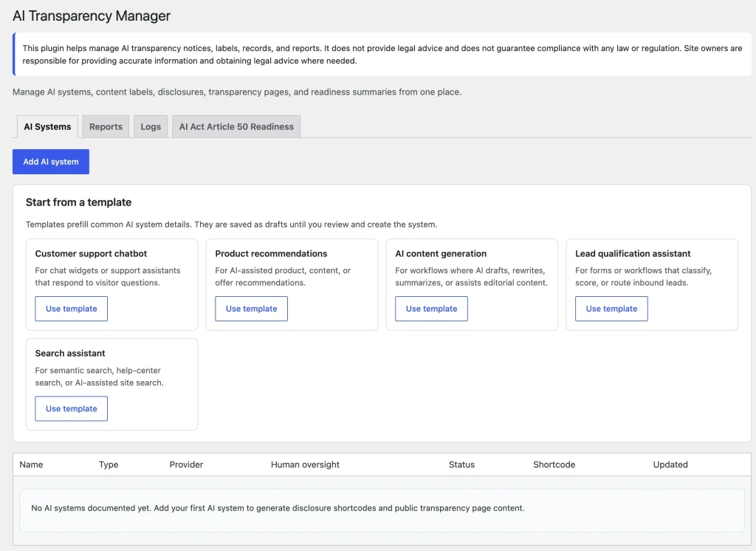Screen dimensions: 756x551
Task: Click 'For AI-assisted product, content' description
Action: pyautogui.click(x=283, y=276)
